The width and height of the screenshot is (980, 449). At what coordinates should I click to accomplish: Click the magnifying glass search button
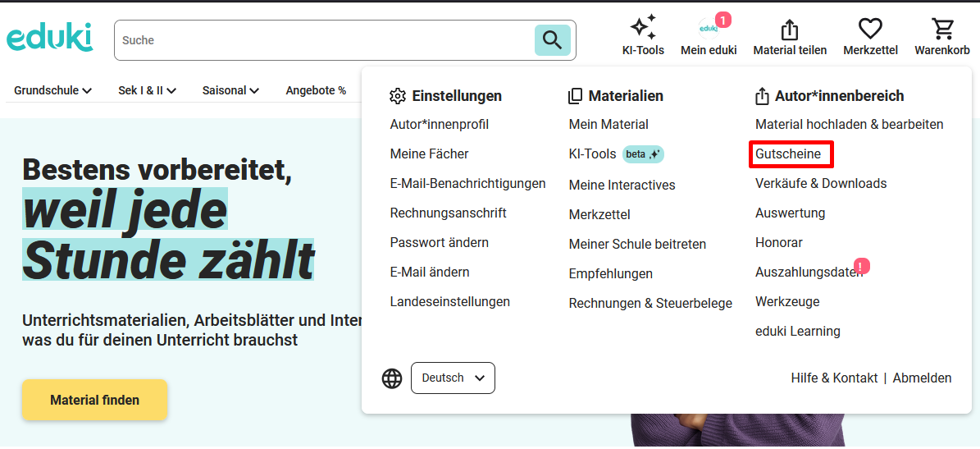(x=552, y=39)
